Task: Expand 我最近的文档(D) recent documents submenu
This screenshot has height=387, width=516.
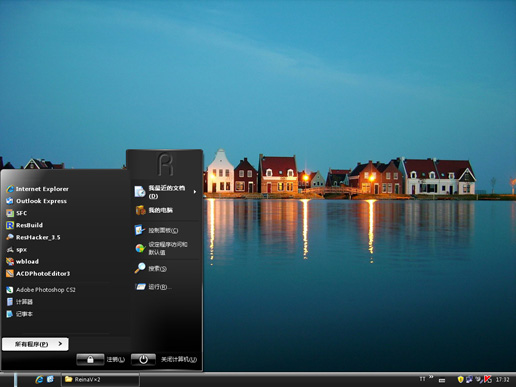Action: tap(165, 192)
